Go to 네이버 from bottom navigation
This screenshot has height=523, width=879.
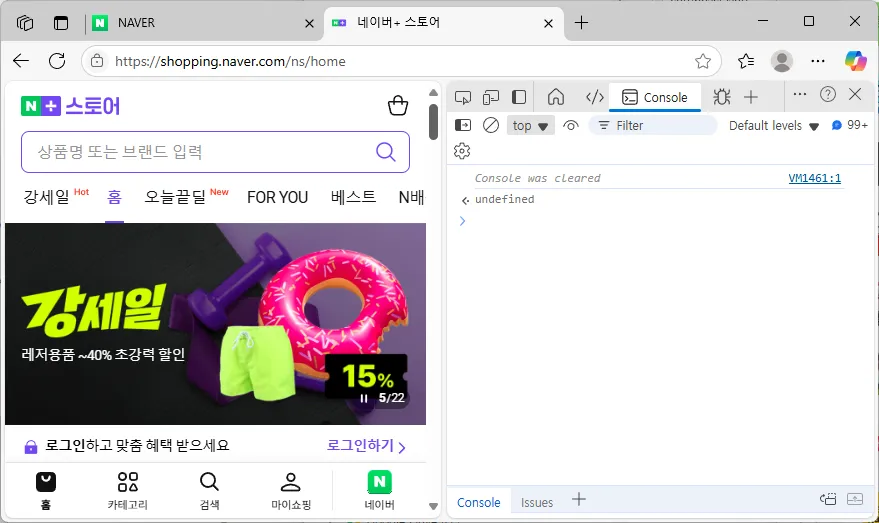pos(380,491)
